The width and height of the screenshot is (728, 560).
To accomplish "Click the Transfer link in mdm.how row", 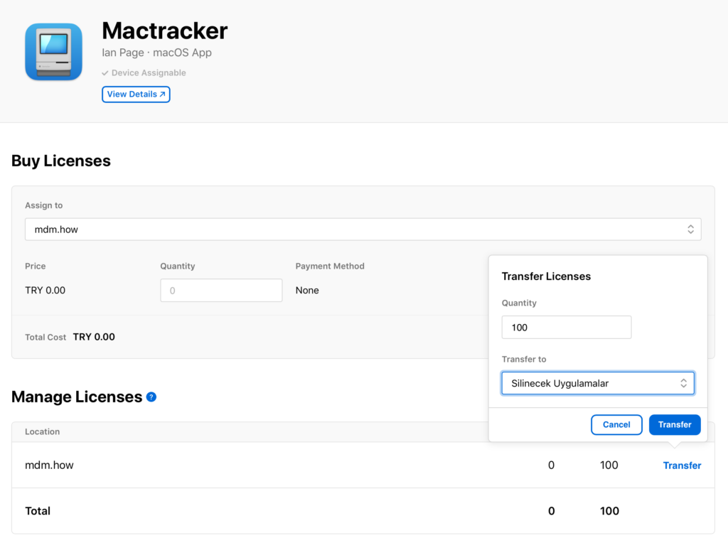I will [682, 465].
